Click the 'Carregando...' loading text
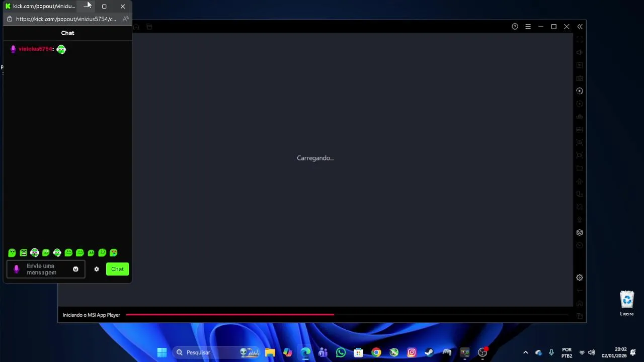Image resolution: width=644 pixels, height=362 pixels. click(x=315, y=158)
